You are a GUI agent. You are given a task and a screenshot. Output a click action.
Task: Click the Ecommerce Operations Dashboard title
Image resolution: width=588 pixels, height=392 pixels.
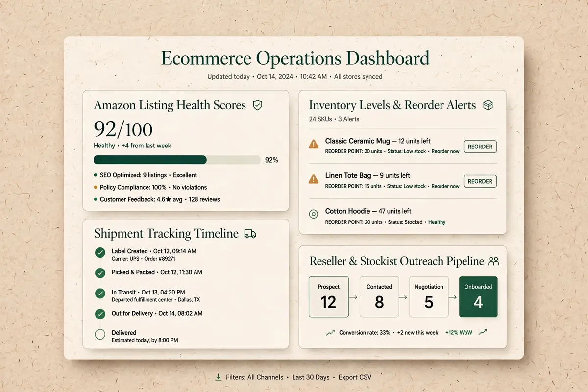pos(295,58)
